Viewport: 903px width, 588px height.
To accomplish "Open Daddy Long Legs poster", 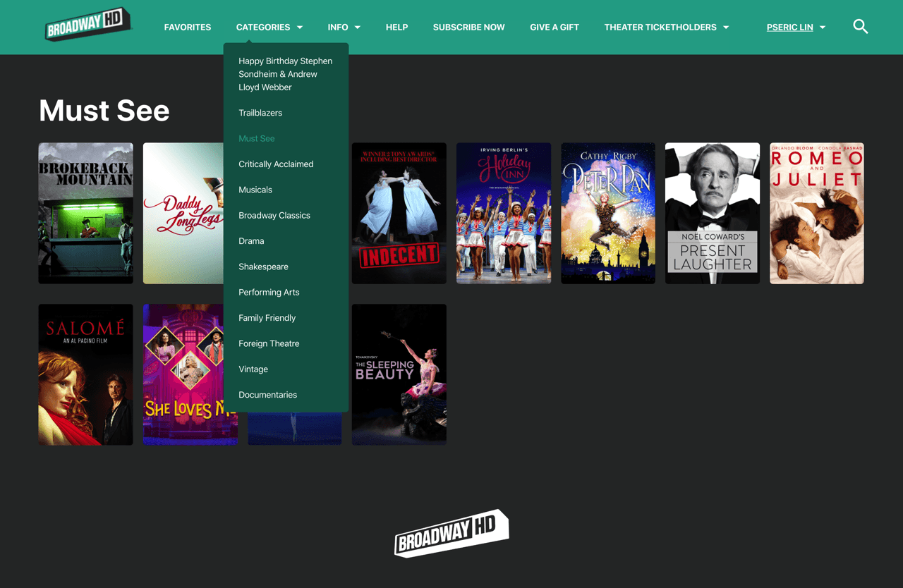I will pos(183,214).
